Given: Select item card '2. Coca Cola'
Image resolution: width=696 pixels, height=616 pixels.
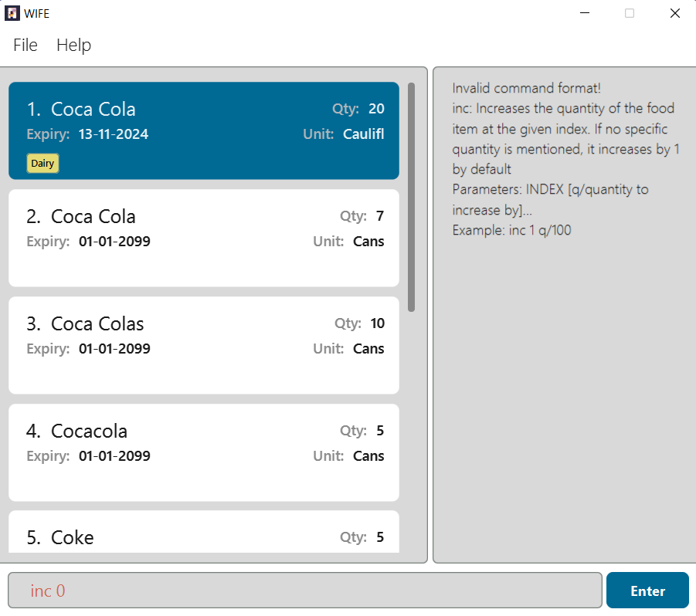Looking at the screenshot, I should point(204,239).
